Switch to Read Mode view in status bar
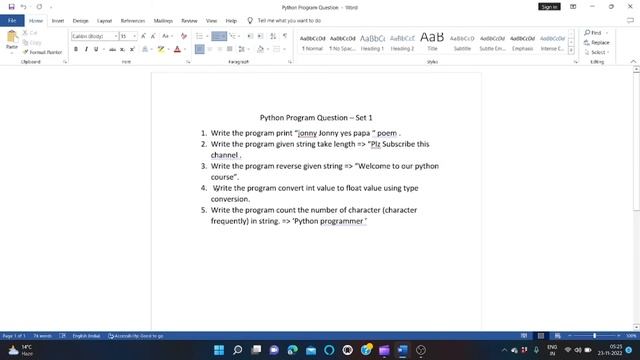Screen dimensions: 640x360 [x=524, y=336]
